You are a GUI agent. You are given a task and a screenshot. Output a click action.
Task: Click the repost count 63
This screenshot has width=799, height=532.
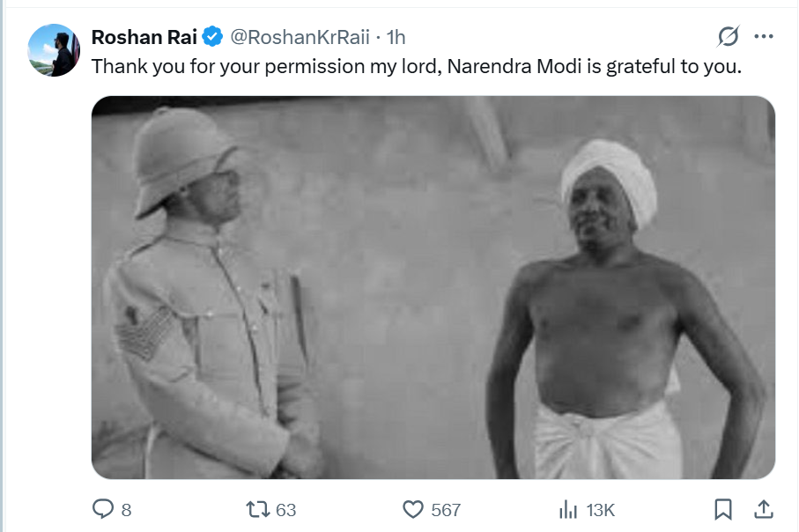coord(285,510)
